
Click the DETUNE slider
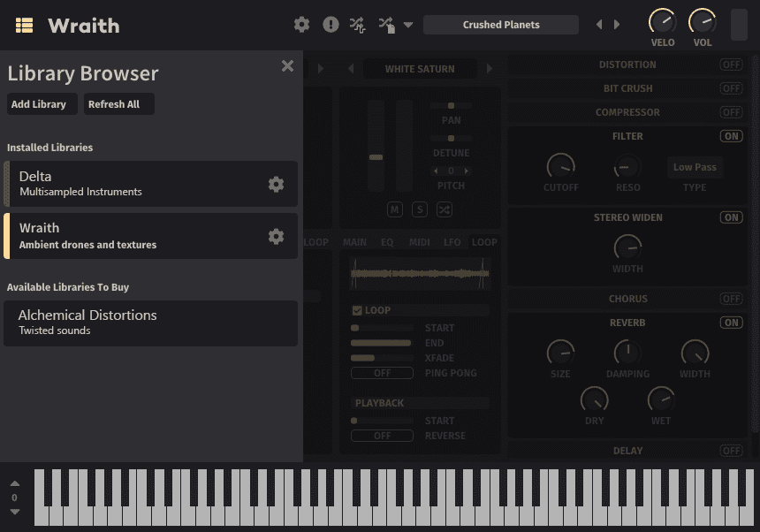pyautogui.click(x=452, y=138)
